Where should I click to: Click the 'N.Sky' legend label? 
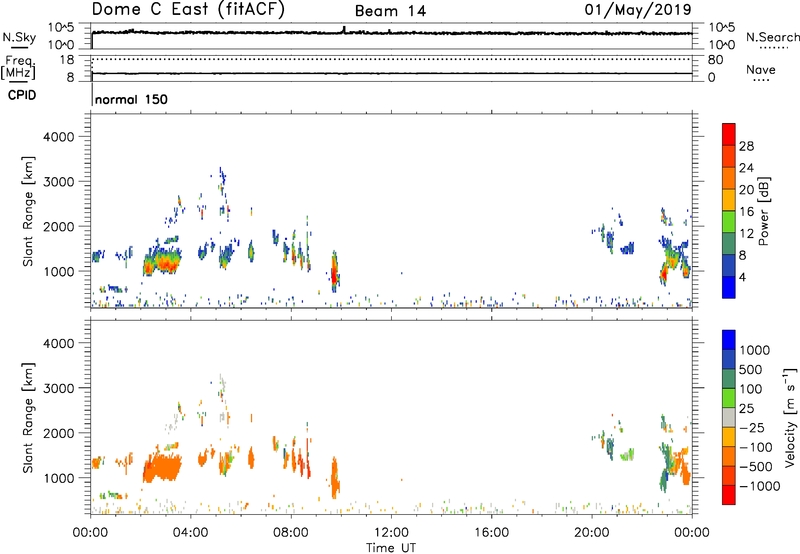pos(19,37)
